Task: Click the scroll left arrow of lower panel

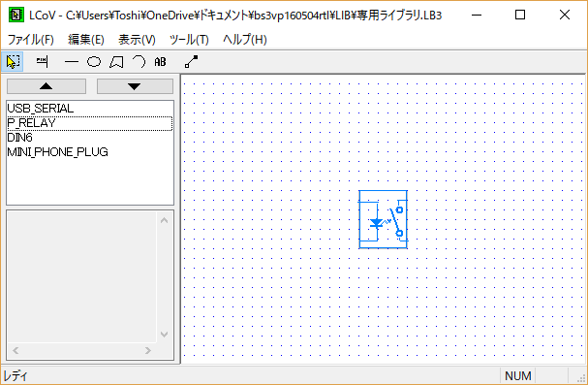Action: [15, 350]
